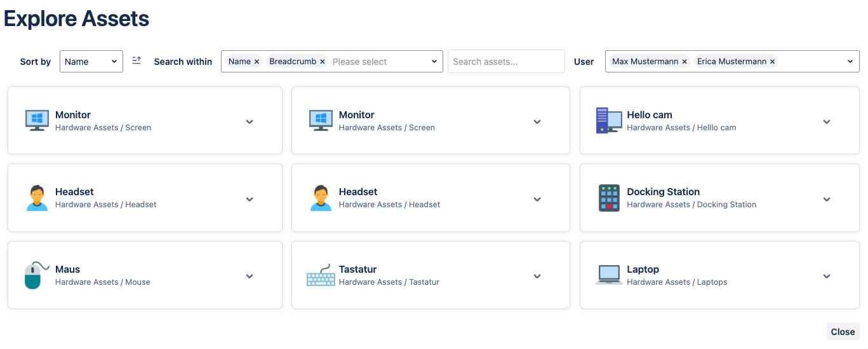Click the Hello cam computer icon
Image resolution: width=868 pixels, height=349 pixels.
[609, 121]
